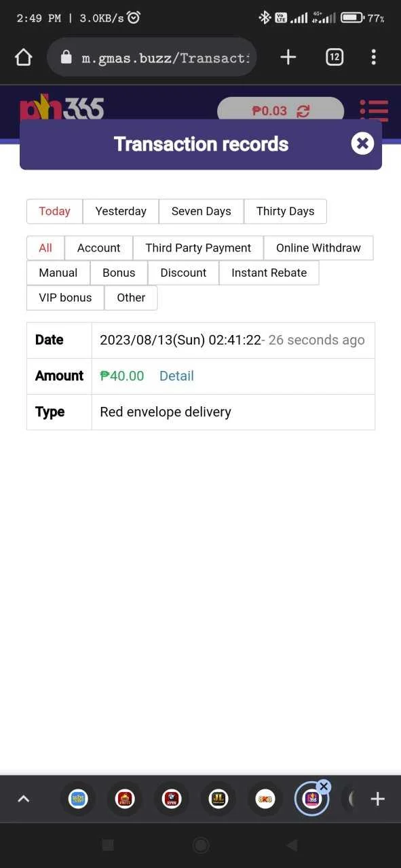Select the Seven Days range
This screenshot has width=401, height=868.
pyautogui.click(x=201, y=211)
